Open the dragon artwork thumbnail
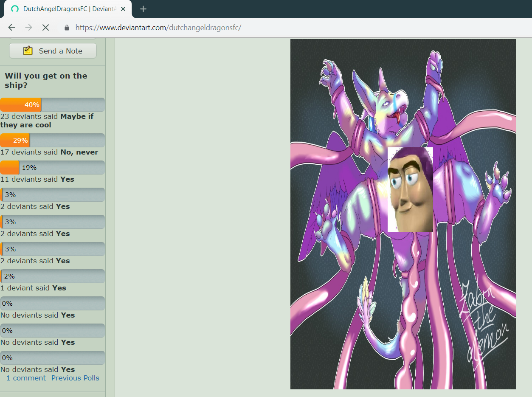 point(403,214)
